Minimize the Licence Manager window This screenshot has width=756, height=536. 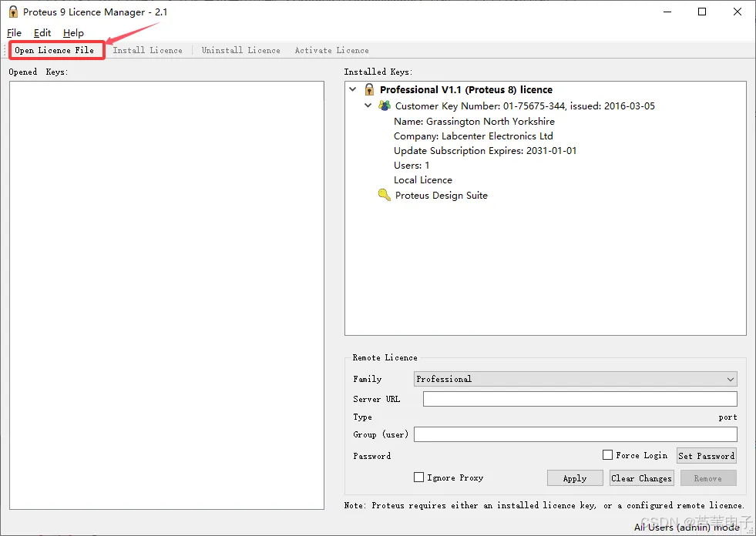click(x=667, y=12)
